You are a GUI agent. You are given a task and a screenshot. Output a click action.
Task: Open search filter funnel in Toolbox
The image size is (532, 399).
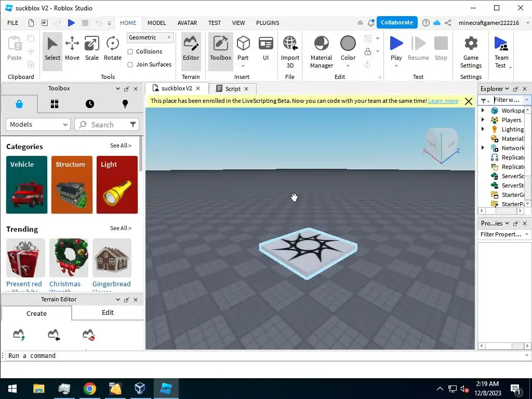[x=133, y=125]
